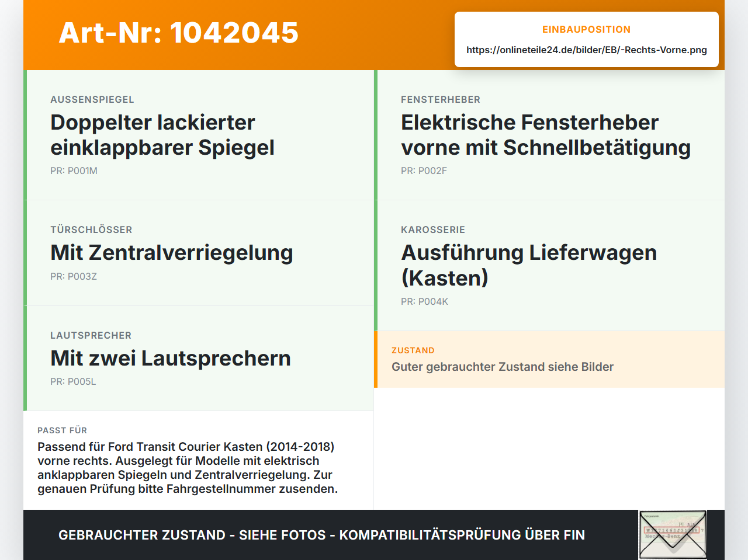Viewport: 748px width, 560px height.
Task: Click the PR: P002F code
Action: pos(424,171)
